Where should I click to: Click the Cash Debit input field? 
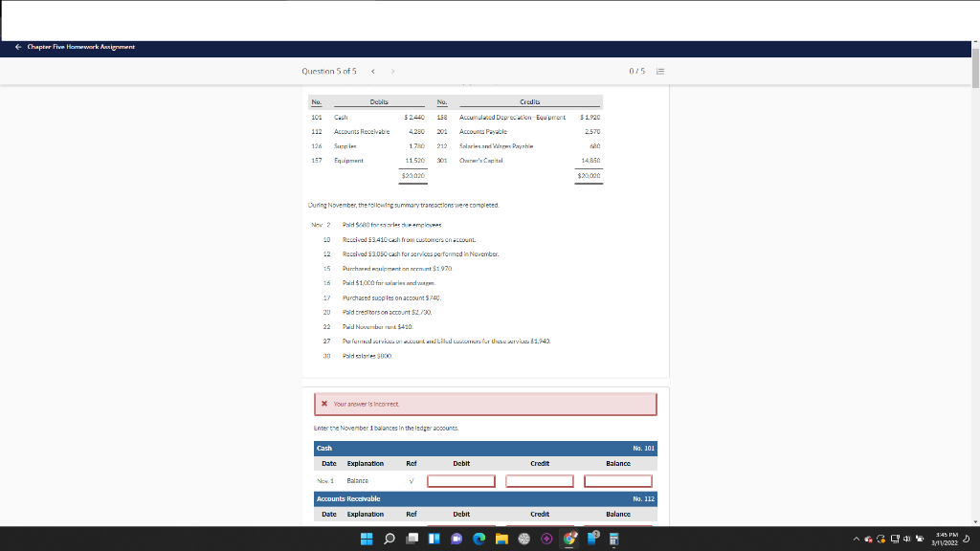pos(461,481)
